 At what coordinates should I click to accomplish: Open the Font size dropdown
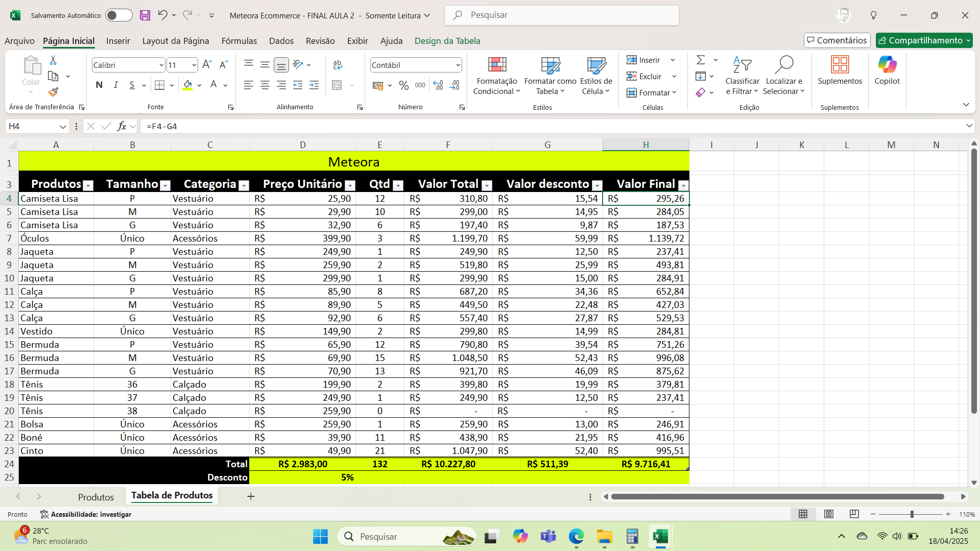tap(194, 65)
